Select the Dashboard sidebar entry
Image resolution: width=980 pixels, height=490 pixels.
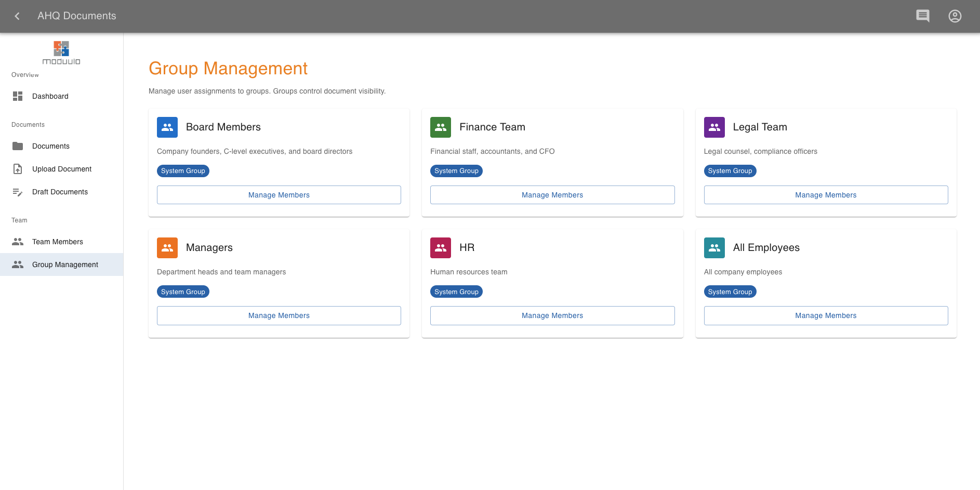[x=50, y=96]
